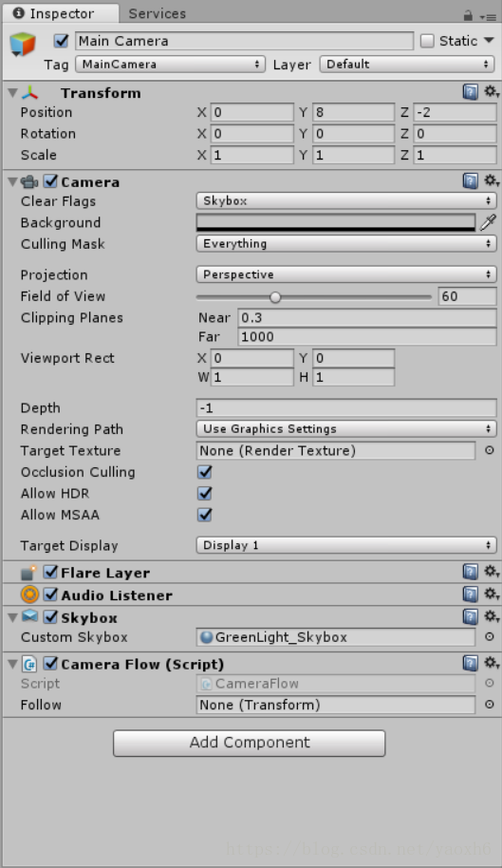Screen dimensions: 502x868
Task: Click Near clipping plane field 0.3
Action: click(367, 318)
